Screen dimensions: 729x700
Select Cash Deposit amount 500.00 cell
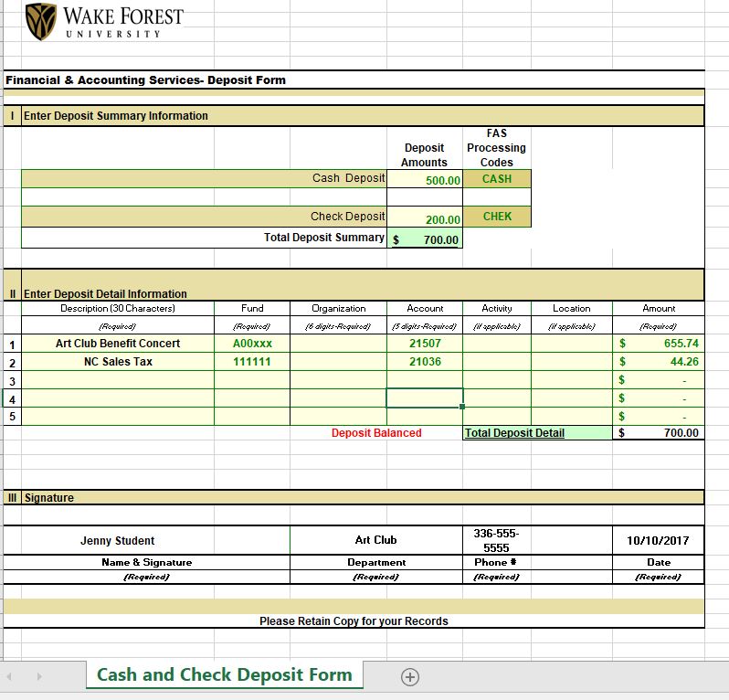coord(425,179)
